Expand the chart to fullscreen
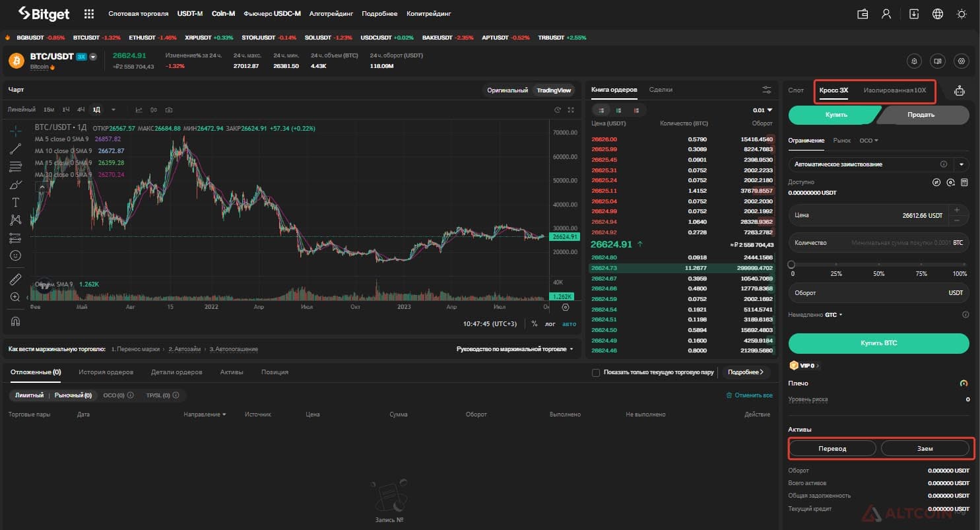Image resolution: width=980 pixels, height=530 pixels. (571, 110)
